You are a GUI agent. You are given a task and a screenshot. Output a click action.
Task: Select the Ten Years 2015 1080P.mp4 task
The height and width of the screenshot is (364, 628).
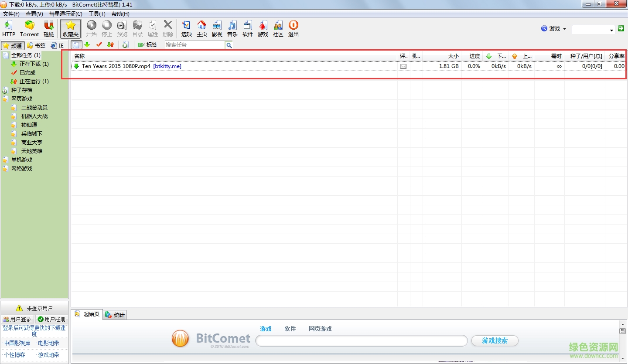(116, 66)
